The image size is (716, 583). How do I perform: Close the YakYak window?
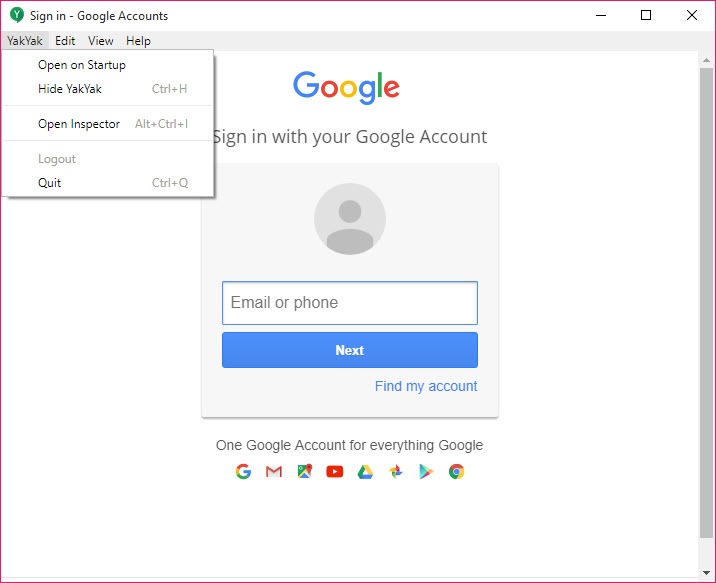pos(691,16)
